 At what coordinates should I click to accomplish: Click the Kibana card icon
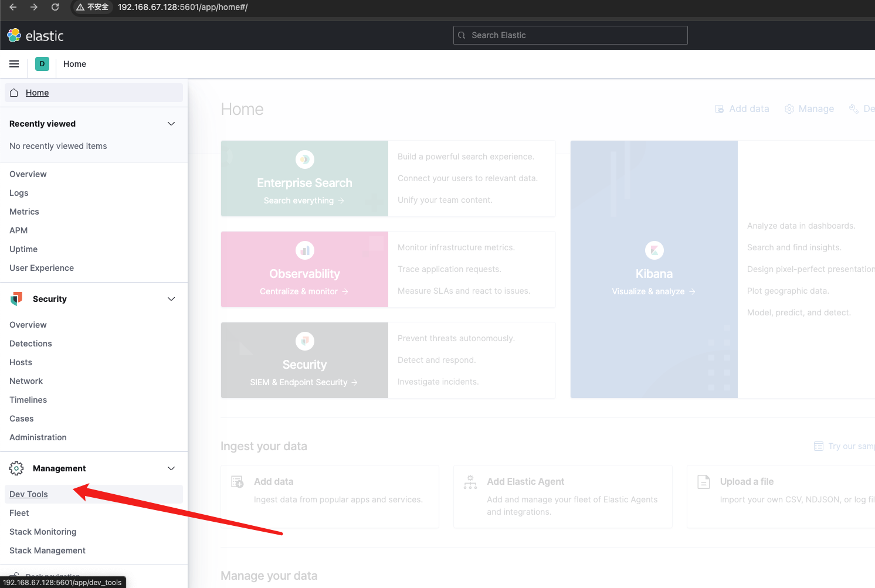click(x=654, y=250)
